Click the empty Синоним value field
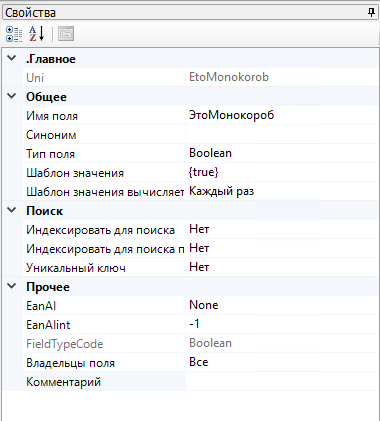 [x=282, y=134]
